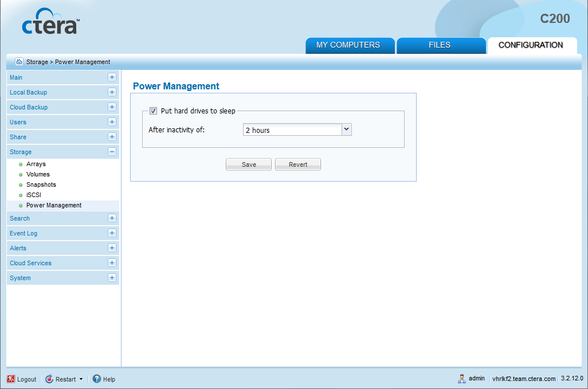This screenshot has width=588, height=389.
Task: Click the Logout link
Action: 26,379
